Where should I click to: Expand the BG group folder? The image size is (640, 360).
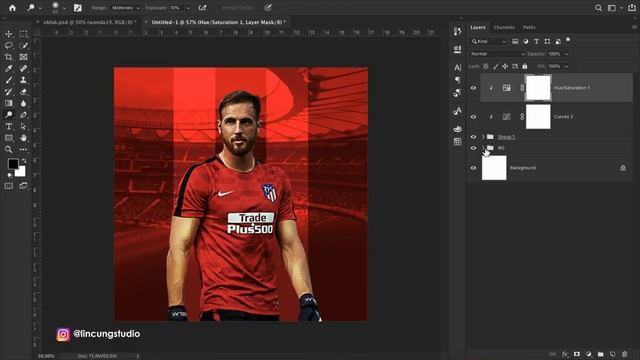tap(483, 148)
